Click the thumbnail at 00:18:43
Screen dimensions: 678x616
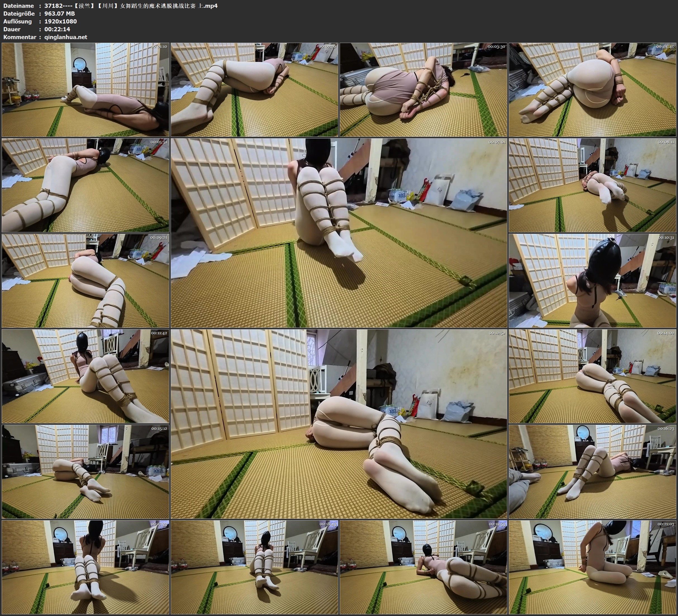pos(254,567)
